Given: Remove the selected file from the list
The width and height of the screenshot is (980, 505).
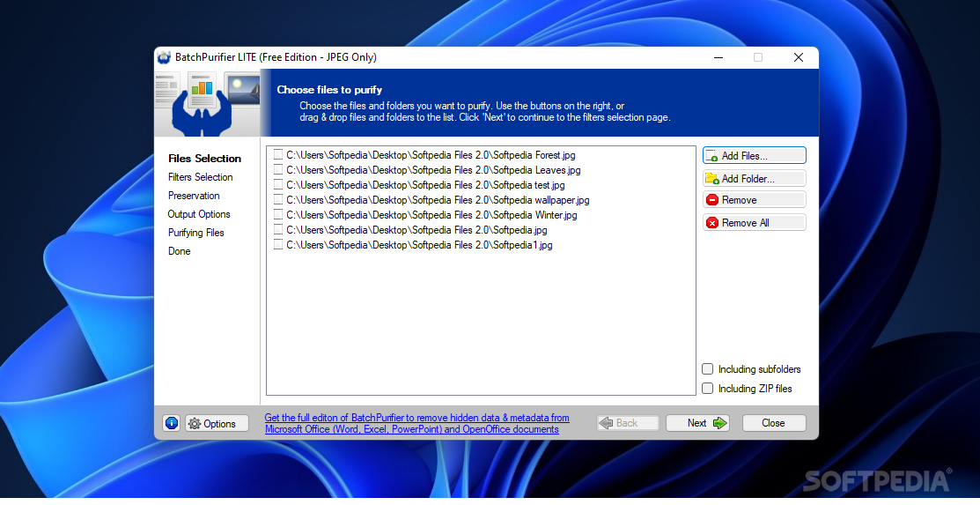Looking at the screenshot, I should tap(755, 200).
